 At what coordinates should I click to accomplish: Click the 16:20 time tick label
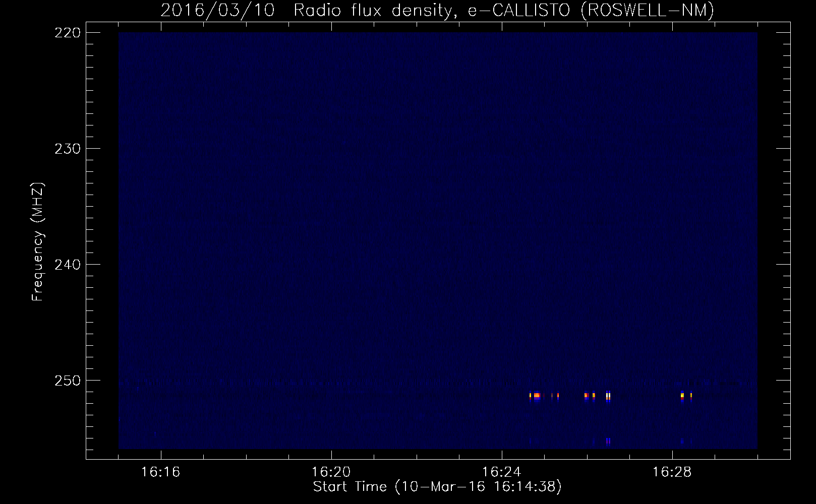coord(331,472)
